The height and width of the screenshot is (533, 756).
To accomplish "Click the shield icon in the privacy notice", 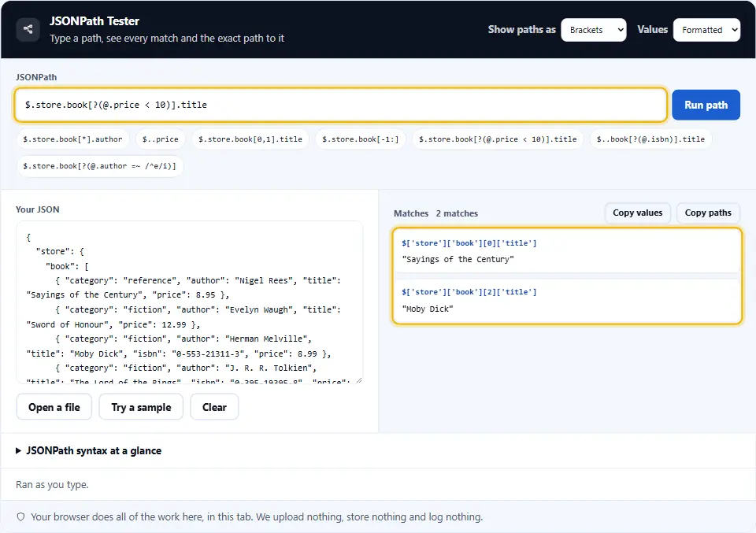I will point(20,517).
